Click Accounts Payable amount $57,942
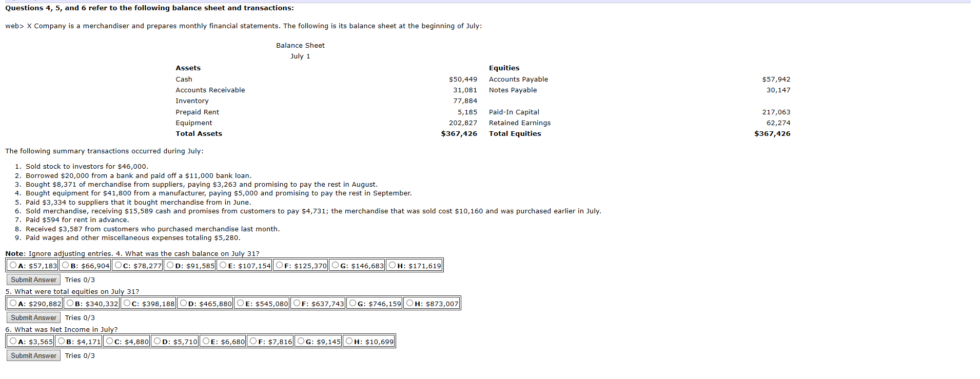Image resolution: width=980 pixels, height=379 pixels. [x=776, y=79]
